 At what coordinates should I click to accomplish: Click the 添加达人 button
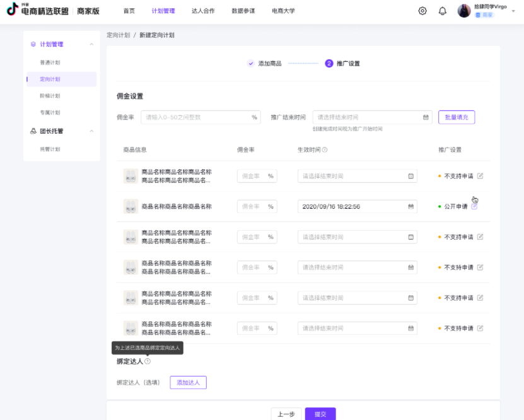click(x=188, y=382)
